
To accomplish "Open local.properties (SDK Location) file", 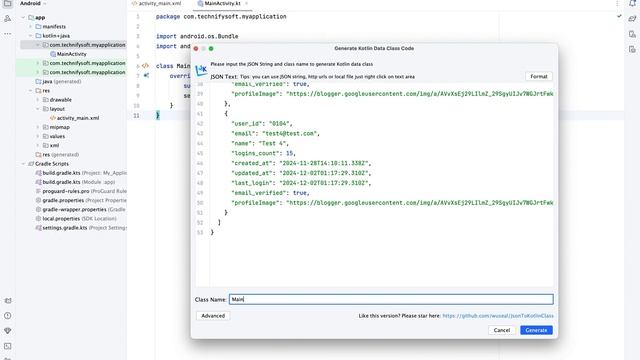I will (76, 219).
